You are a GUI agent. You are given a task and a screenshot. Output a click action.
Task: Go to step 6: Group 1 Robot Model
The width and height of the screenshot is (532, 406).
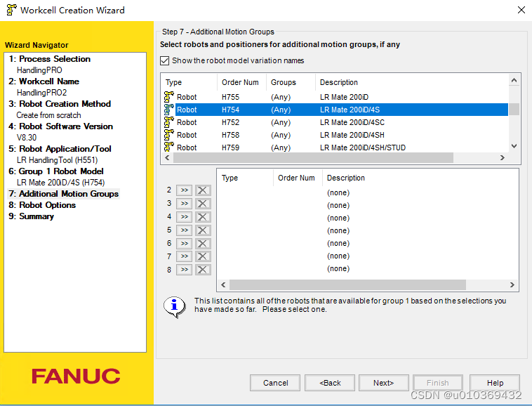point(56,171)
